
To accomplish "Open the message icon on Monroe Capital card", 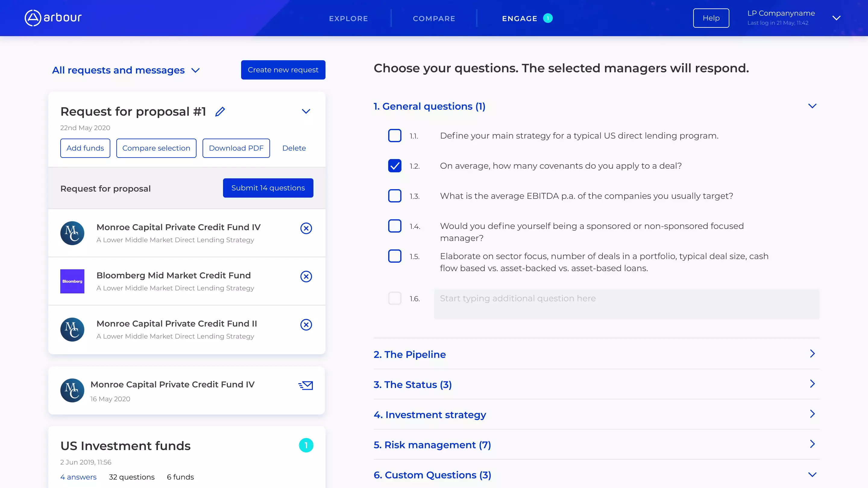I will point(306,385).
